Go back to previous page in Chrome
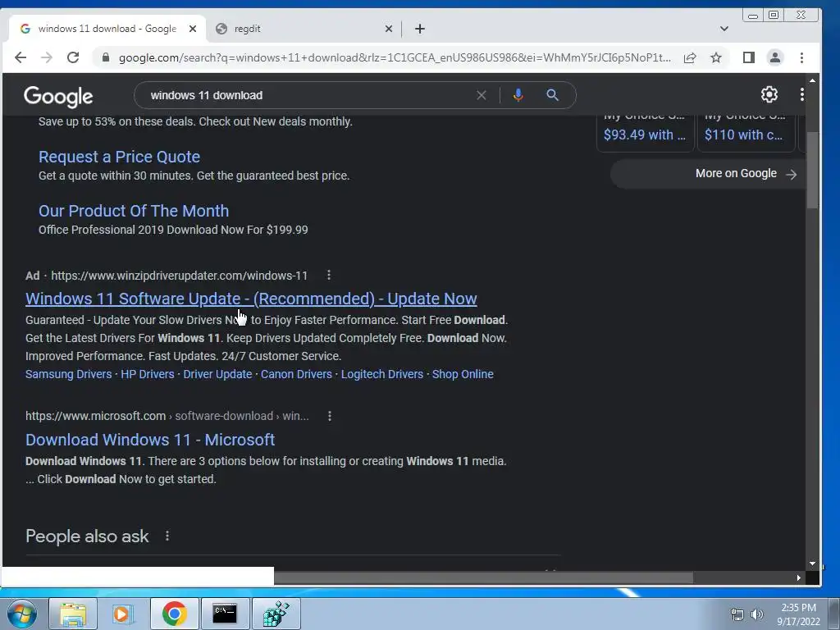Image resolution: width=840 pixels, height=630 pixels. [x=21, y=57]
